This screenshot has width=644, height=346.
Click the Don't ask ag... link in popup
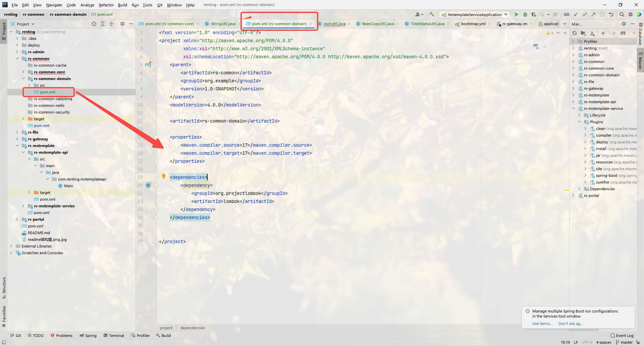(x=570, y=324)
